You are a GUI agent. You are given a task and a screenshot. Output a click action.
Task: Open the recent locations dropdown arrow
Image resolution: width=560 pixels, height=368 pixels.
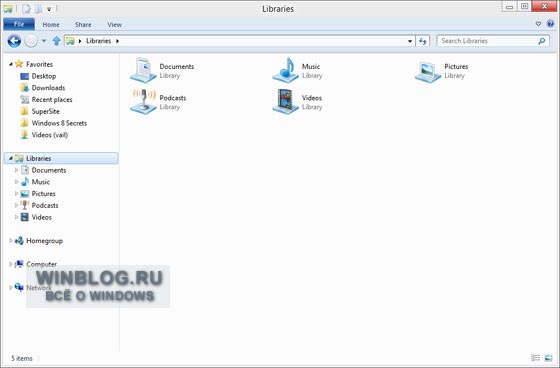pyautogui.click(x=44, y=41)
